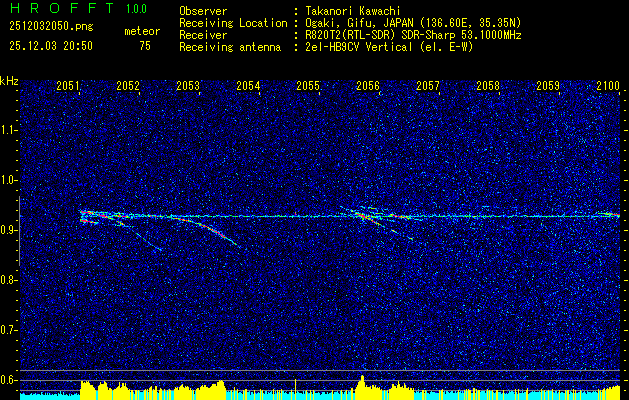Select the filename 2512032050.png
The image size is (629, 400).
coord(51,27)
